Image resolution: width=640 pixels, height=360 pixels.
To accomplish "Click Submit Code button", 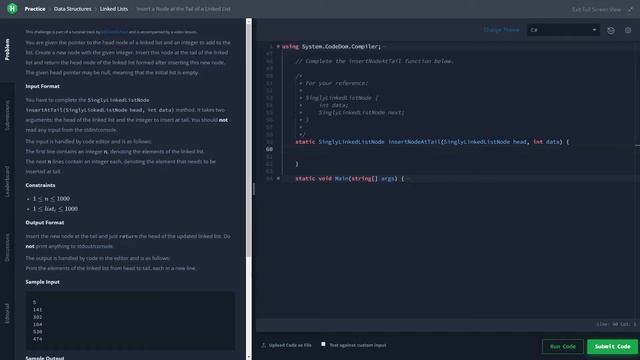I will coord(612,347).
